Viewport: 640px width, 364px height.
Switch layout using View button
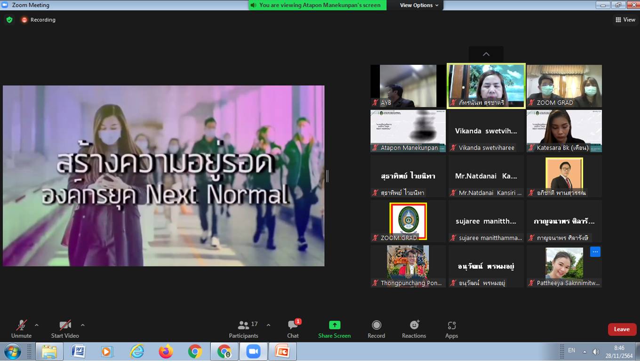(x=625, y=20)
